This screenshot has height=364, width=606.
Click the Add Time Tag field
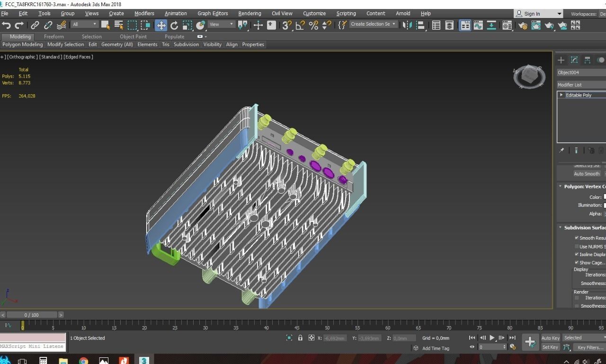[x=436, y=348]
